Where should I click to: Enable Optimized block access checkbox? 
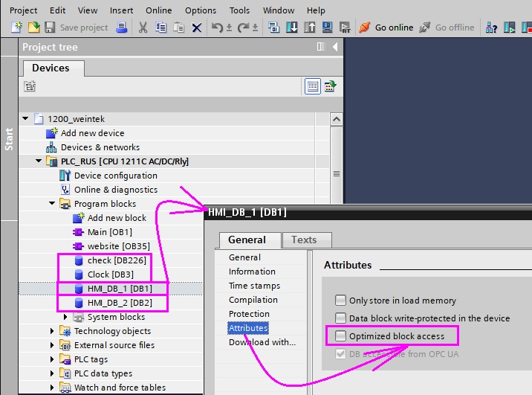340,336
